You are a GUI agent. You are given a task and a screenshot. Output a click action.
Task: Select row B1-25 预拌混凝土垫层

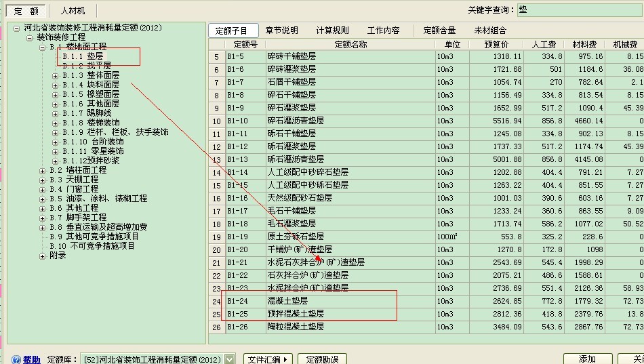coord(426,315)
